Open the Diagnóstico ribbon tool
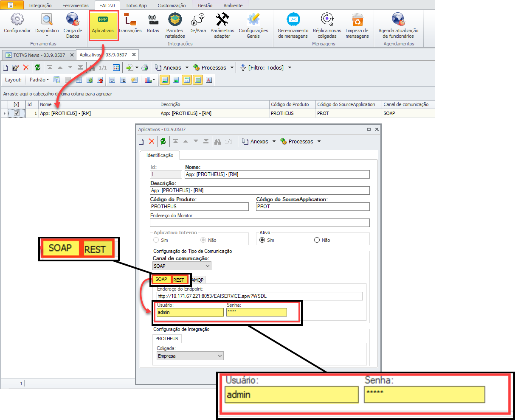The image size is (515, 420). click(x=47, y=25)
